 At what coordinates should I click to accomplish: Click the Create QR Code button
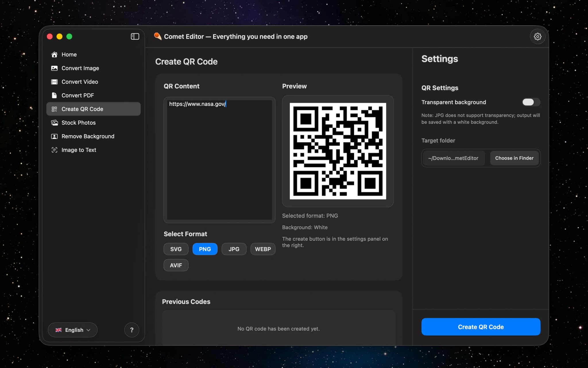pyautogui.click(x=480, y=327)
